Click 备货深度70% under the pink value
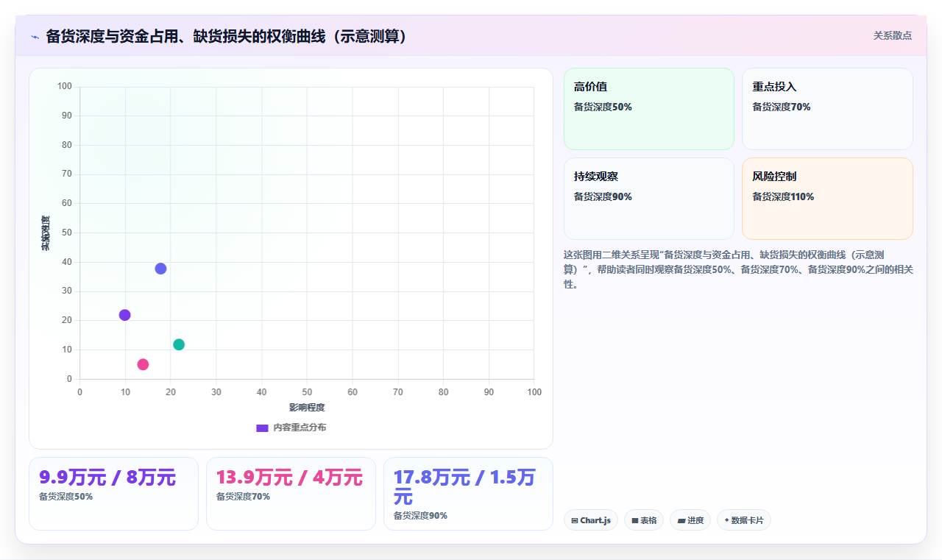942x560 pixels. point(243,497)
